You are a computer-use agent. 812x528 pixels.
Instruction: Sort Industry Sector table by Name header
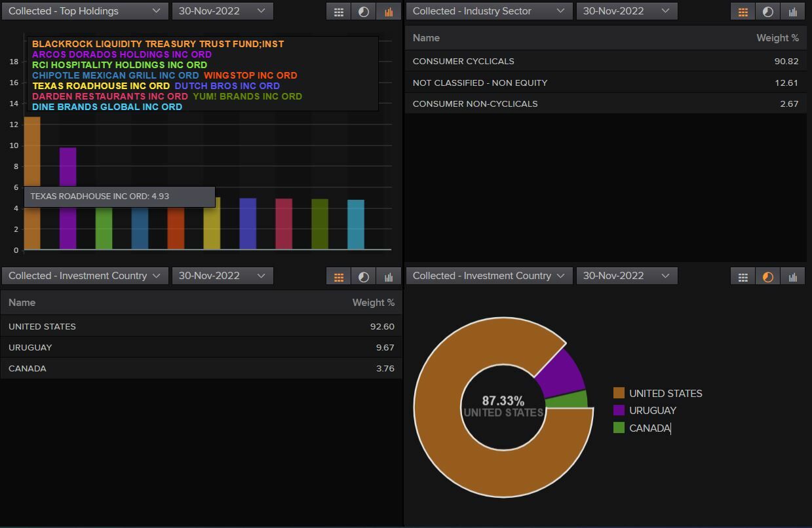(x=426, y=38)
